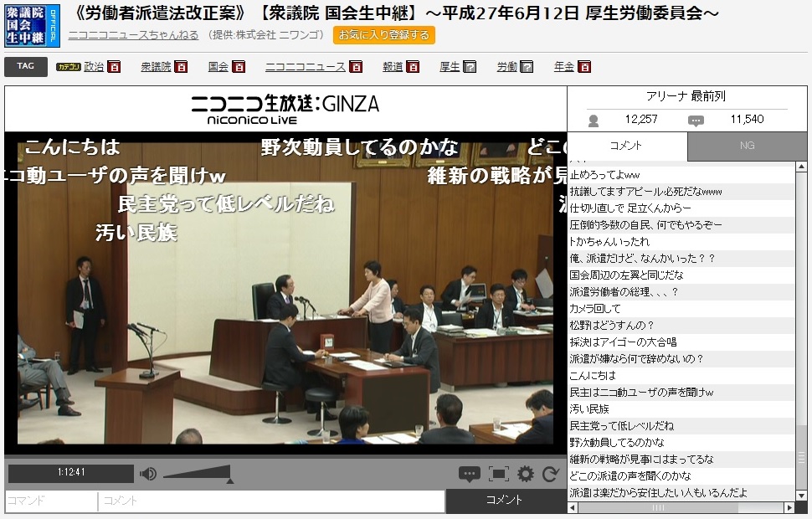Open the 衆議院 tag link
Viewport: 812px width, 519px height.
pos(156,67)
